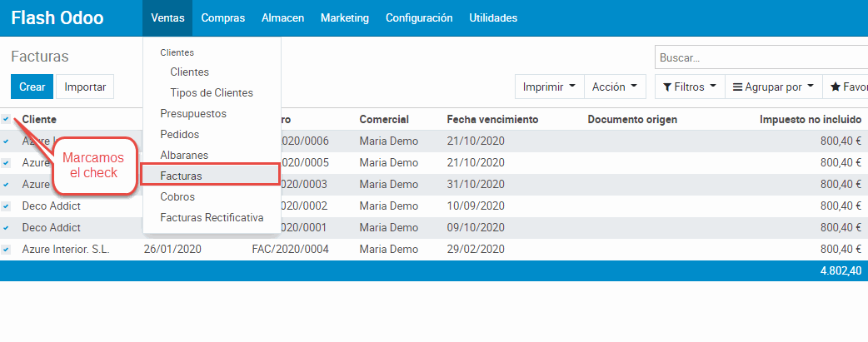The image size is (868, 342).
Task: Open the Filtros filter dropdown
Action: [x=689, y=87]
